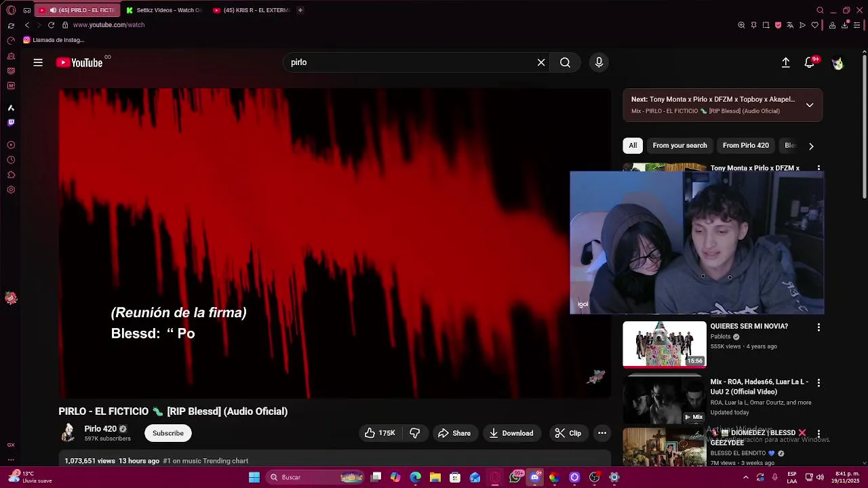Open options menu for Mix - ROA, Hades66 item

(818, 383)
